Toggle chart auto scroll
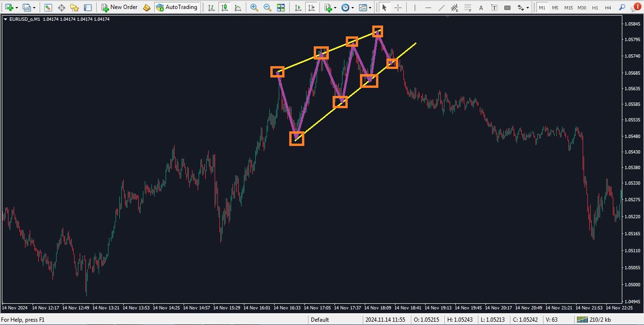Image resolution: width=644 pixels, height=325 pixels. click(x=298, y=8)
